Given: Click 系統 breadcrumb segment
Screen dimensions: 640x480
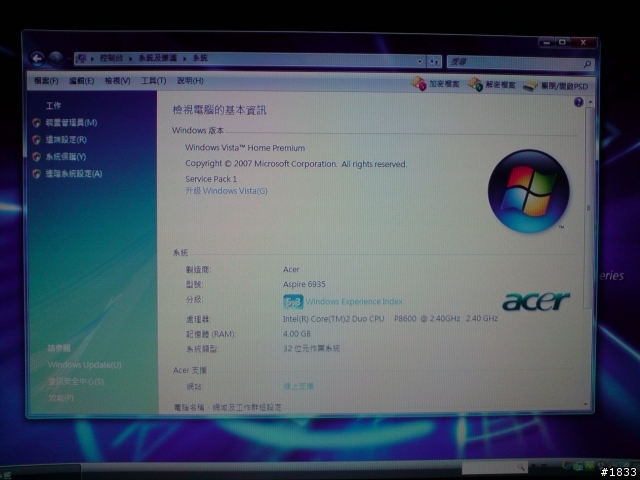Looking at the screenshot, I should tap(200, 58).
